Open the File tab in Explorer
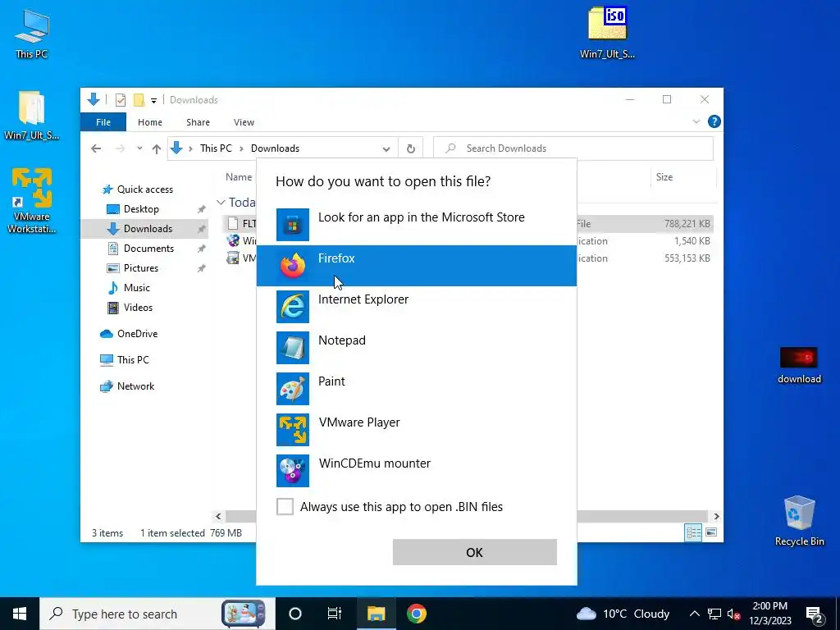The image size is (840, 630). pos(103,122)
